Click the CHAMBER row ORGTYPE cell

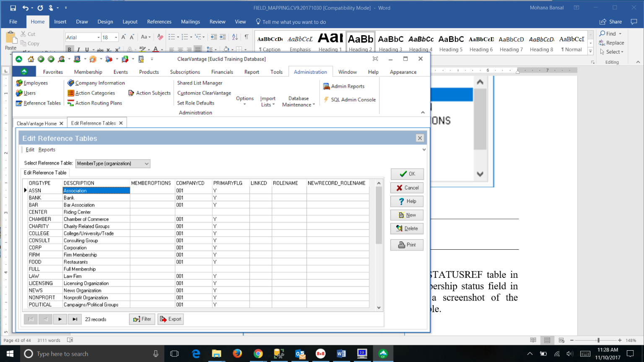45,219
